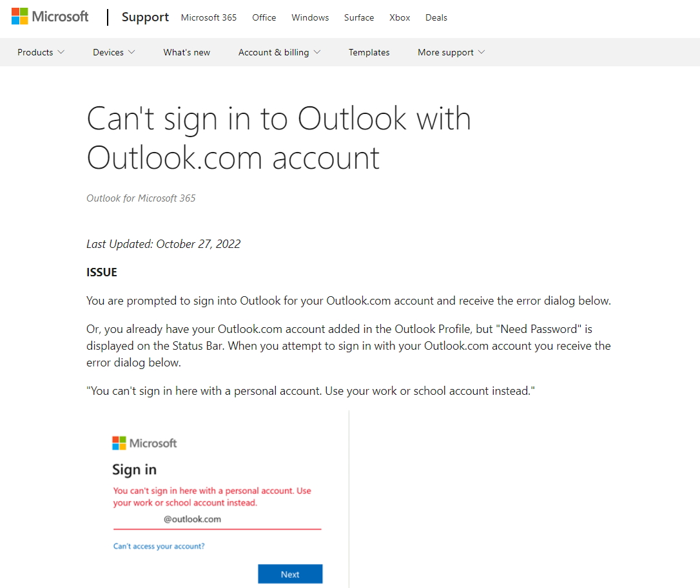Expand the Products dropdown
This screenshot has height=588, width=700.
point(40,52)
